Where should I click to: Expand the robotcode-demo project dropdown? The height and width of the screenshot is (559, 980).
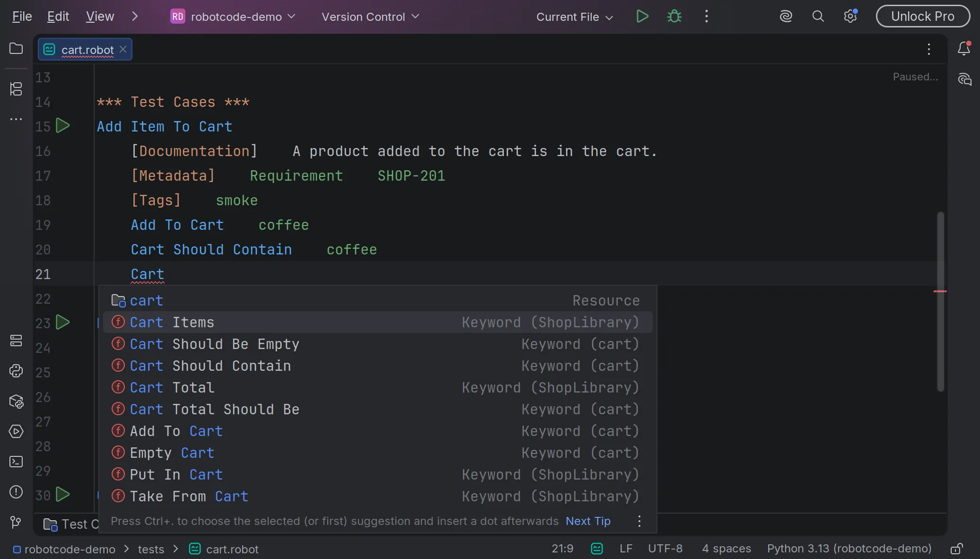click(x=233, y=17)
